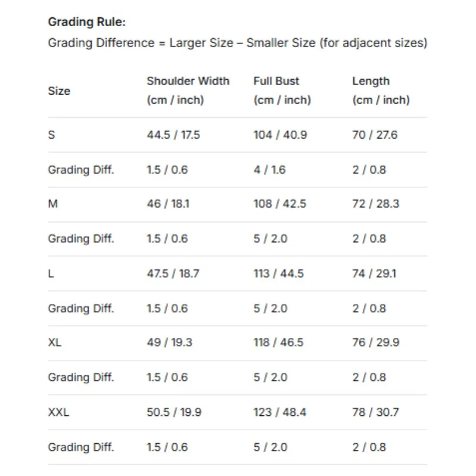Select full bust value 113 / 44.5

280,274
